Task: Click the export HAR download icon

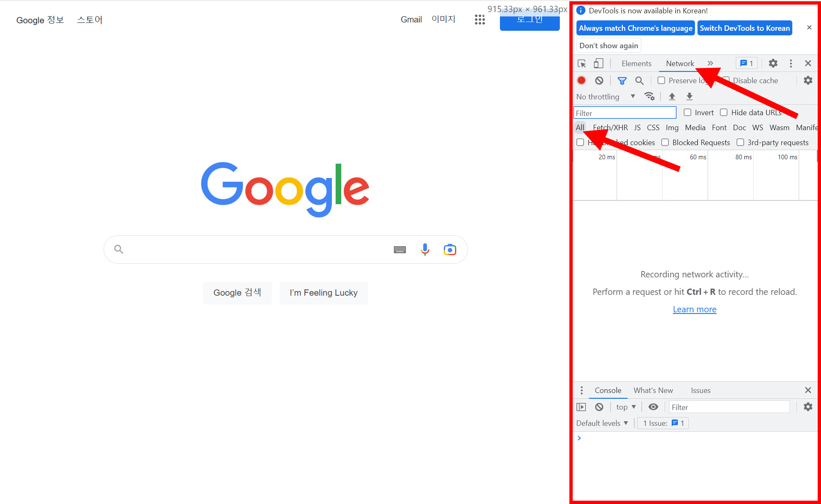Action: [x=689, y=96]
